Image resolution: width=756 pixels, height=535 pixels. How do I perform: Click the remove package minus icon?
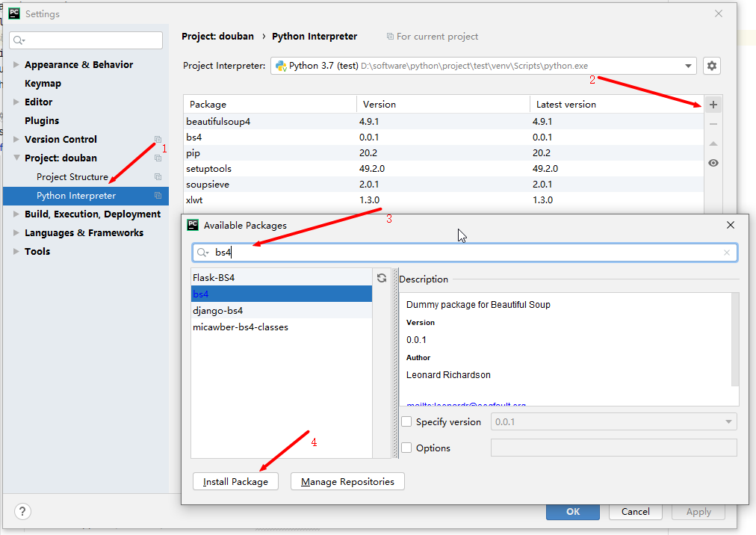pyautogui.click(x=713, y=125)
